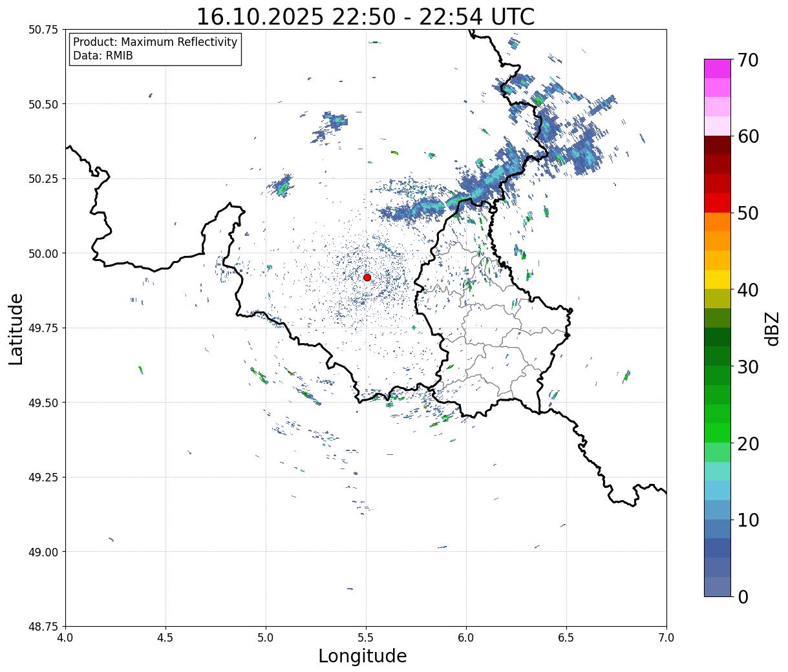Click the colorbar tick label 70
This screenshot has height=672, width=788.
[748, 60]
